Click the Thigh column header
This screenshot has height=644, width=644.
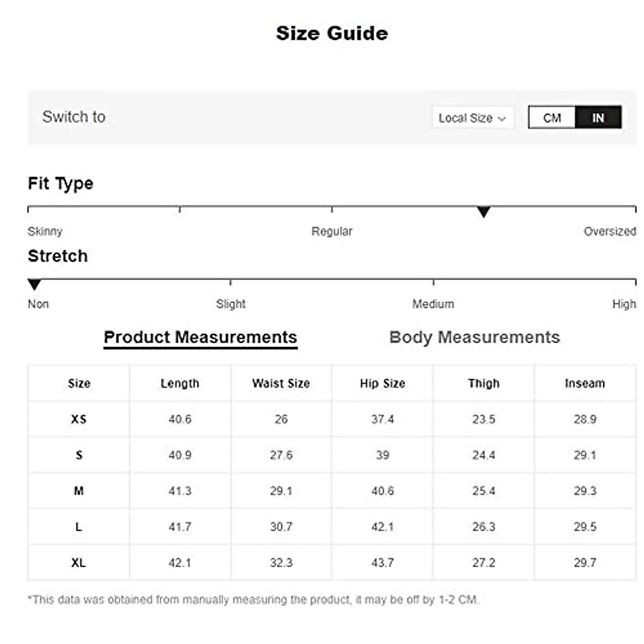tap(484, 383)
